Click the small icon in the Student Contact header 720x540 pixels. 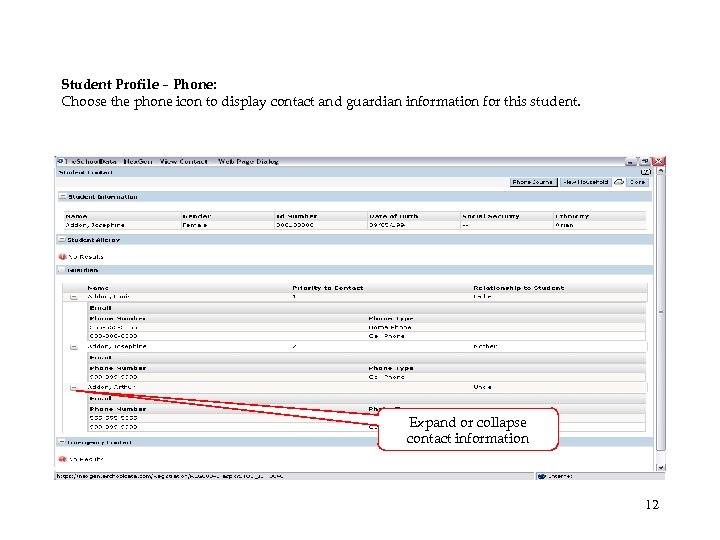point(646,172)
